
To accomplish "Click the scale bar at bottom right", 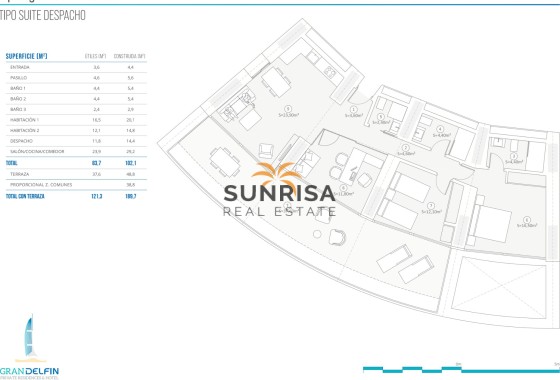I will point(461,369).
